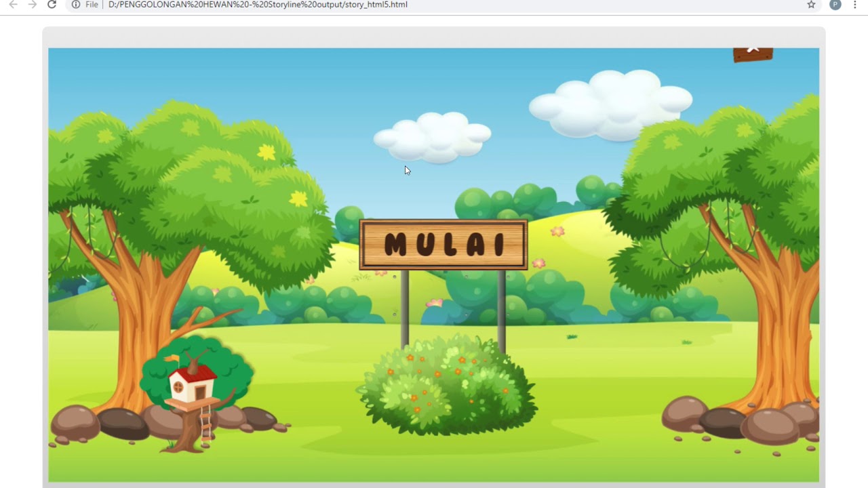View site information via the info icon
The image size is (868, 488).
tap(76, 5)
